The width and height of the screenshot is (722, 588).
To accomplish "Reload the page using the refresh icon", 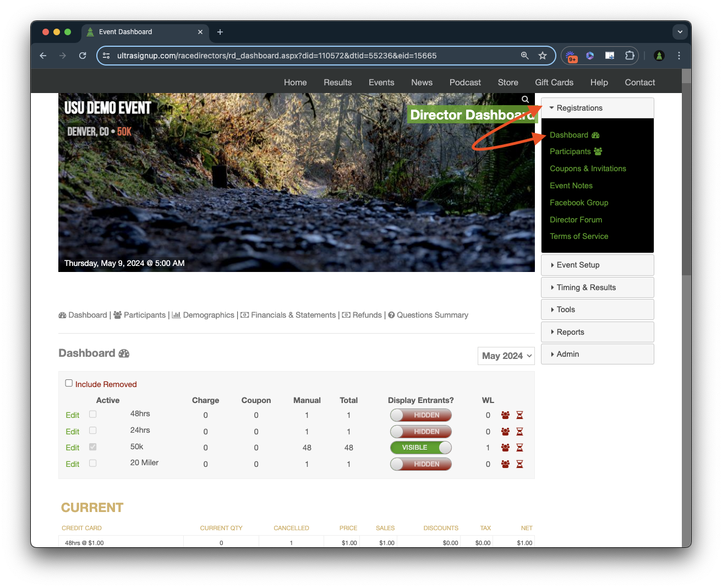I will 83,56.
